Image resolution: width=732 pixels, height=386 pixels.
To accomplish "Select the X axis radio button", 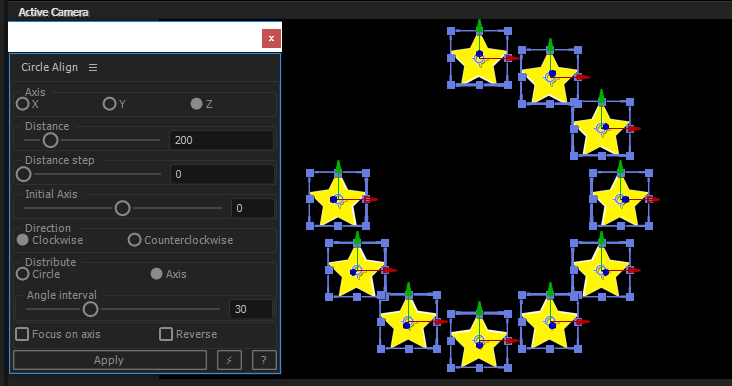I will click(x=22, y=104).
